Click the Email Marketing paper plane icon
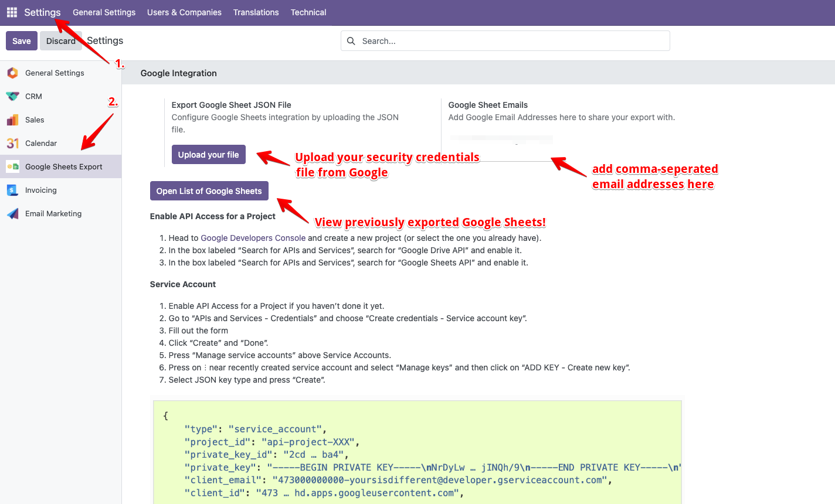Viewport: 835px width, 504px height. [x=12, y=214]
